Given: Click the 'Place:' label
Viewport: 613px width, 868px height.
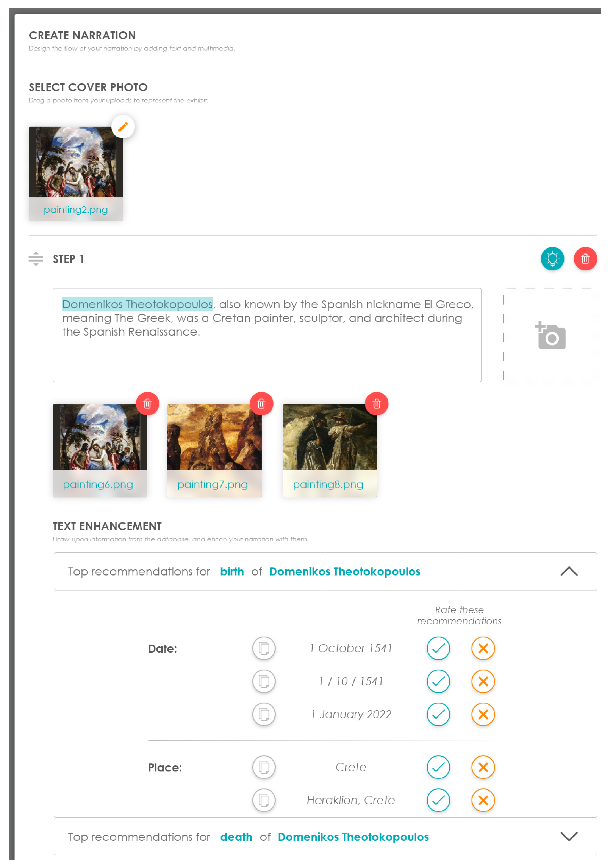Looking at the screenshot, I should (x=165, y=767).
